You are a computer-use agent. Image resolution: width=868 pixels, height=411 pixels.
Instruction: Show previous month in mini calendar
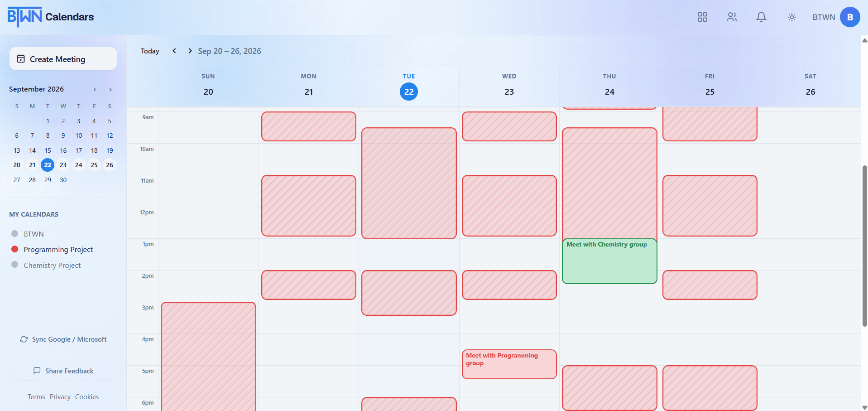click(x=95, y=89)
